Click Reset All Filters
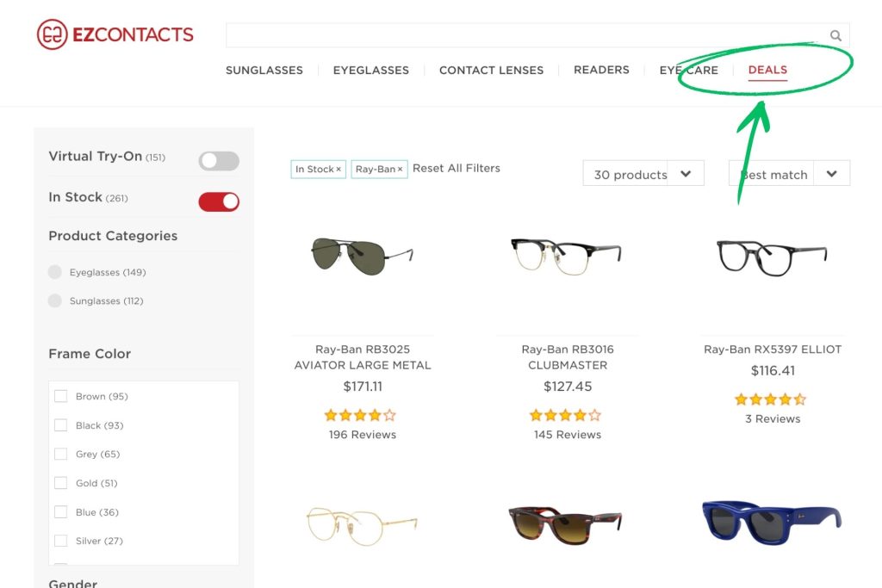The width and height of the screenshot is (882, 588). coord(457,168)
